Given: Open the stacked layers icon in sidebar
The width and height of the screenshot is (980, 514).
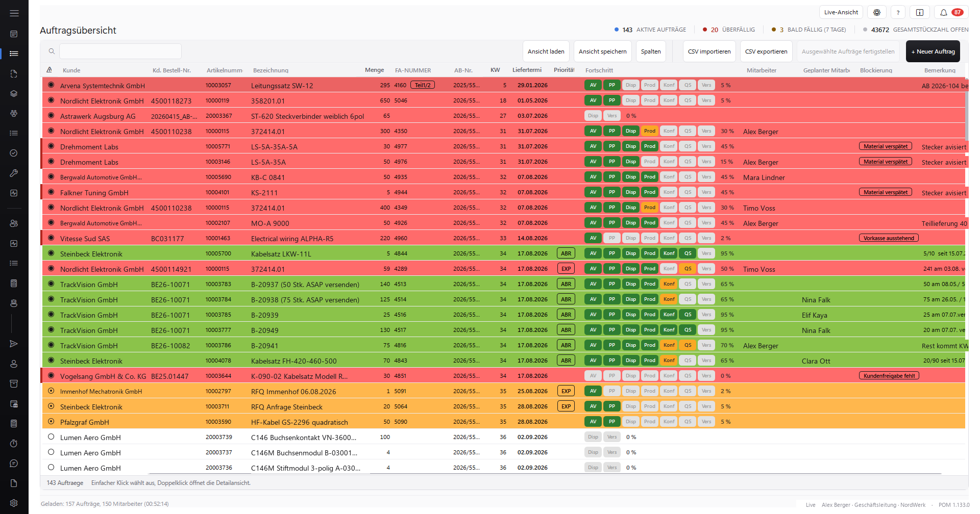Looking at the screenshot, I should (14, 94).
